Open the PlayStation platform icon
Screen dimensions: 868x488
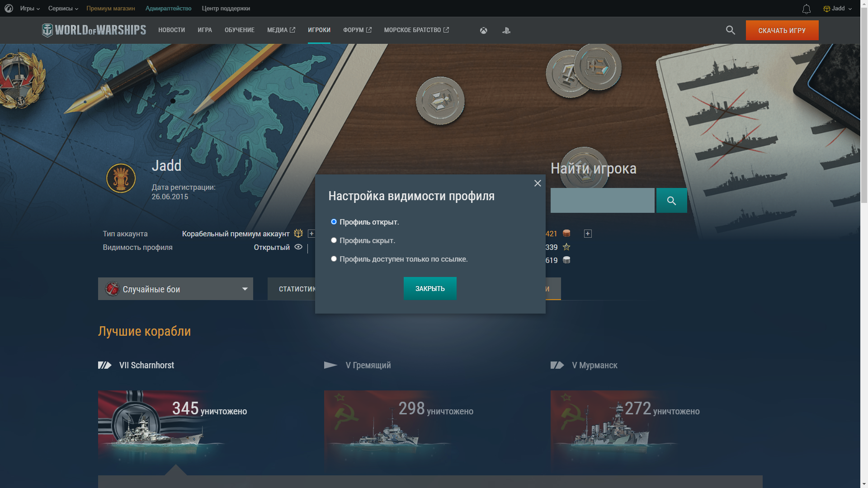(x=506, y=30)
